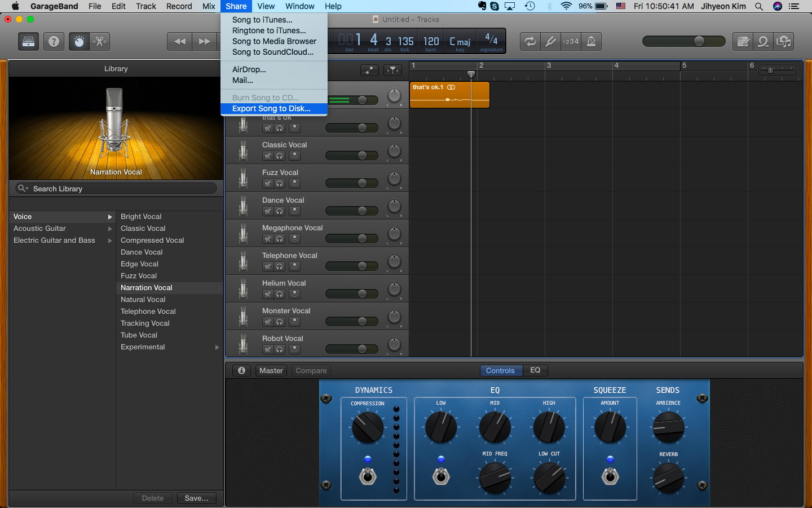Screen dimensions: 812x508
Task: Solo the Classic Vocal track
Action: [279, 156]
